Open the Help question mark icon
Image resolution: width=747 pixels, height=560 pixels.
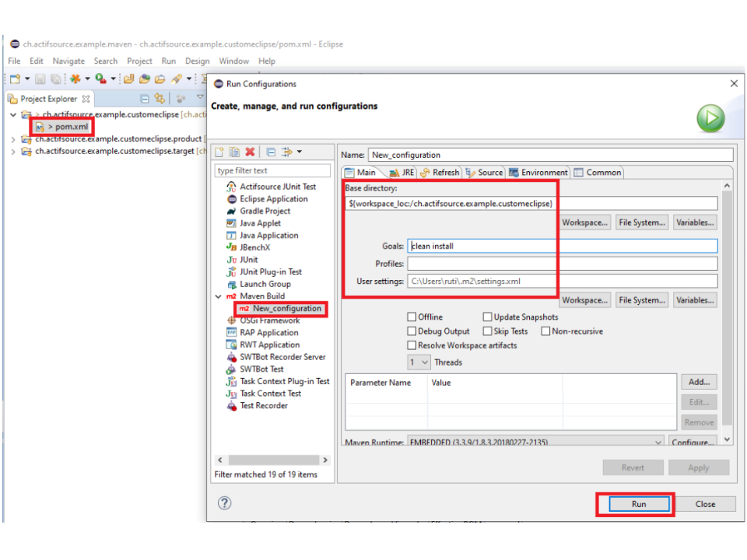(224, 503)
